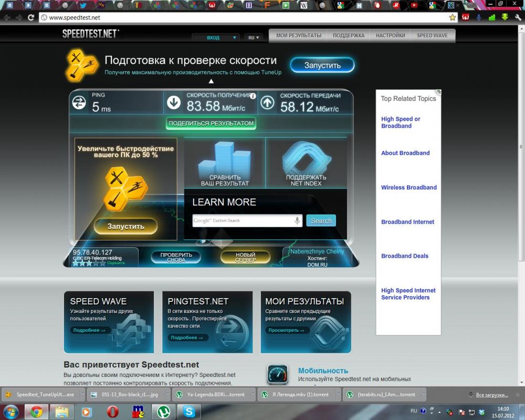
Task: Open СРАВНИТЬ ВАШ РЕЗУЛЬТАТ panel
Action: click(225, 163)
